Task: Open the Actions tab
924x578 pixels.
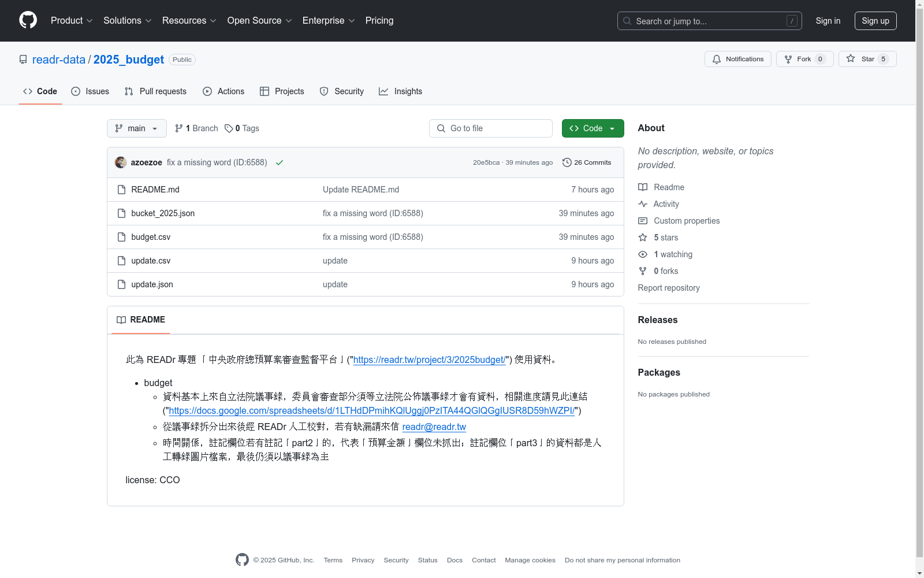Action: tap(223, 91)
